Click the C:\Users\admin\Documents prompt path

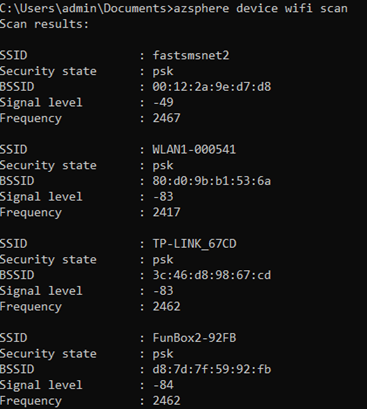pyautogui.click(x=85, y=8)
